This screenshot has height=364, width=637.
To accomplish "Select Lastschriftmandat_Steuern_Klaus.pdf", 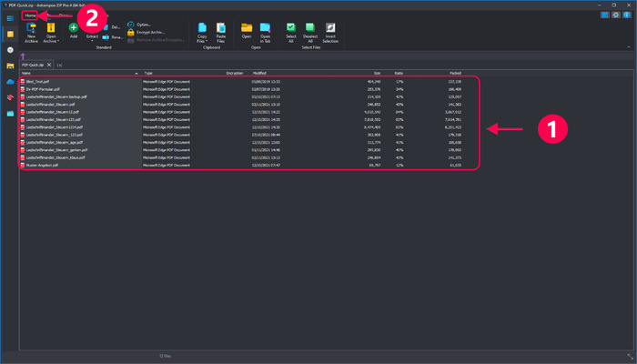I will click(56, 157).
